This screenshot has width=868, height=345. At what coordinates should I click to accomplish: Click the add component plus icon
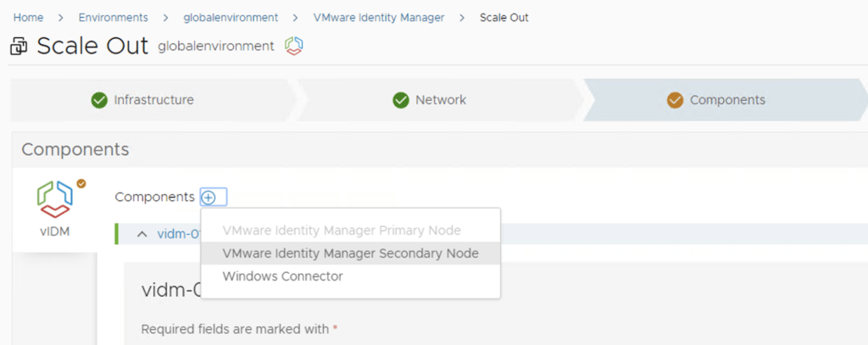[209, 197]
